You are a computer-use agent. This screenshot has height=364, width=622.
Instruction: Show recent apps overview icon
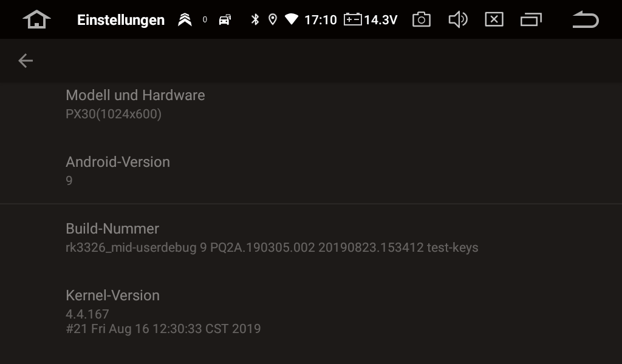tap(531, 19)
